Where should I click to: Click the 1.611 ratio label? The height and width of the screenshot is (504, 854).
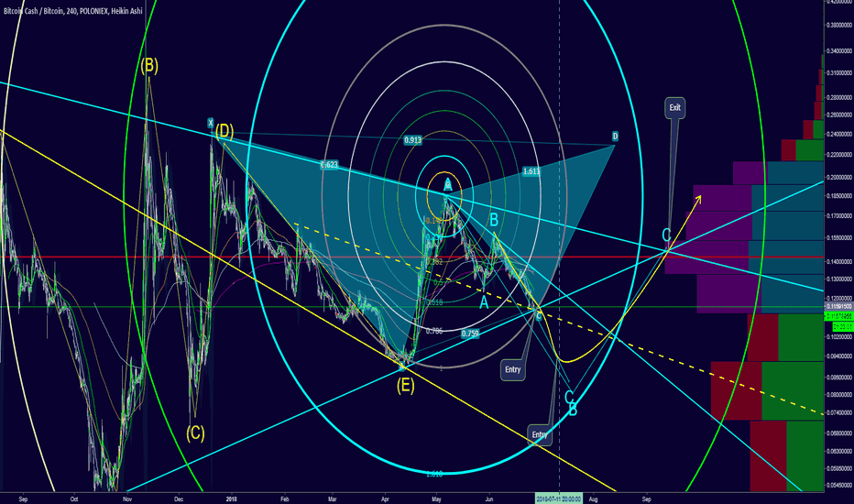click(531, 171)
